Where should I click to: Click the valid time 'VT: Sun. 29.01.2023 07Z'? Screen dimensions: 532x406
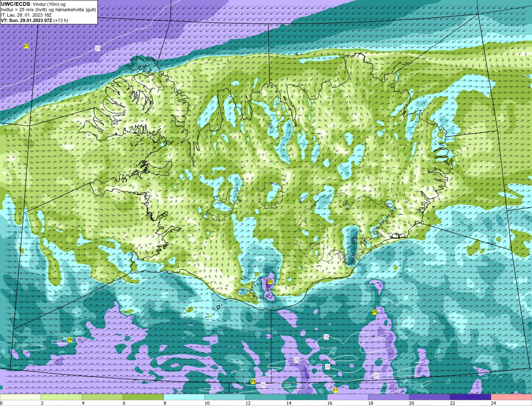coord(27,20)
